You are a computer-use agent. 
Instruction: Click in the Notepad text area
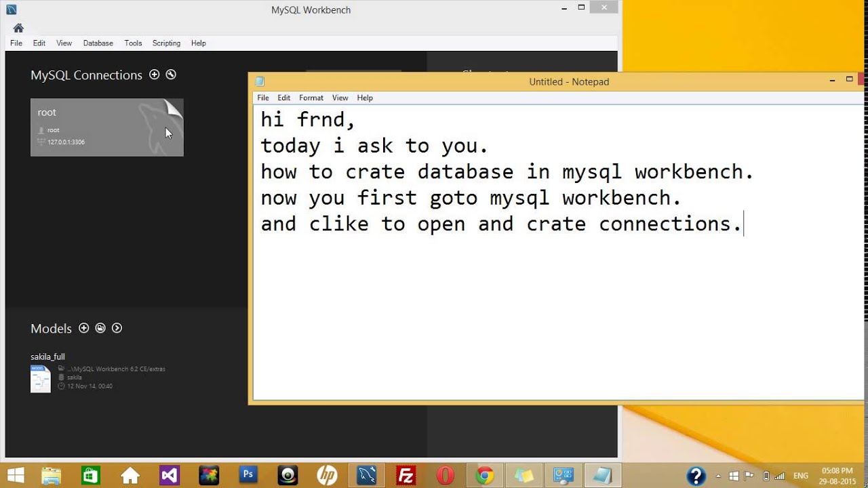[560, 252]
